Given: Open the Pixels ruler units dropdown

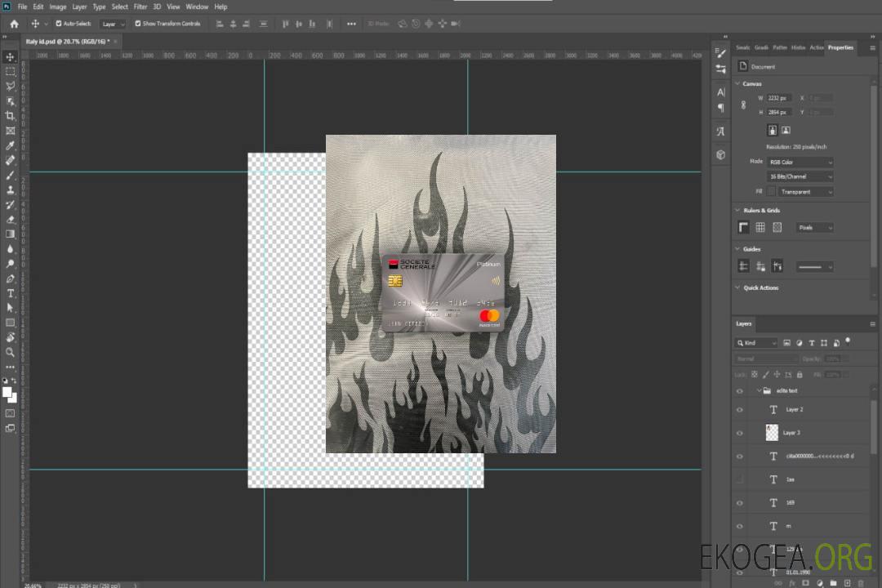Looking at the screenshot, I should point(813,228).
